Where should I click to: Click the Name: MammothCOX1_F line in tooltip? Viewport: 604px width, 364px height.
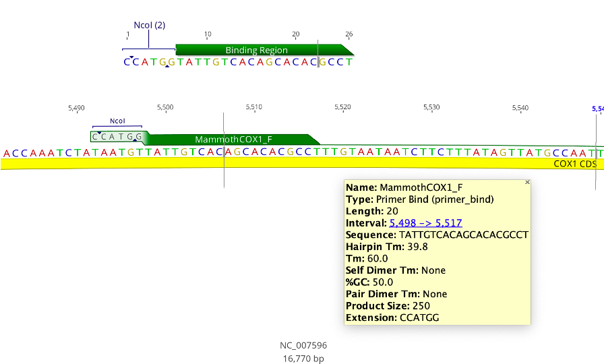coord(404,187)
